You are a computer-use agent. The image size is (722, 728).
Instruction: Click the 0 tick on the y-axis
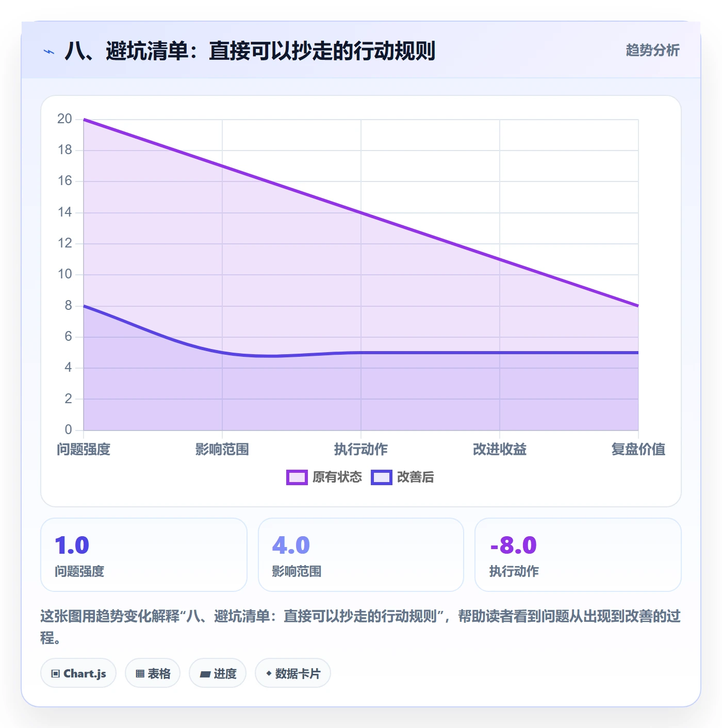click(x=68, y=429)
